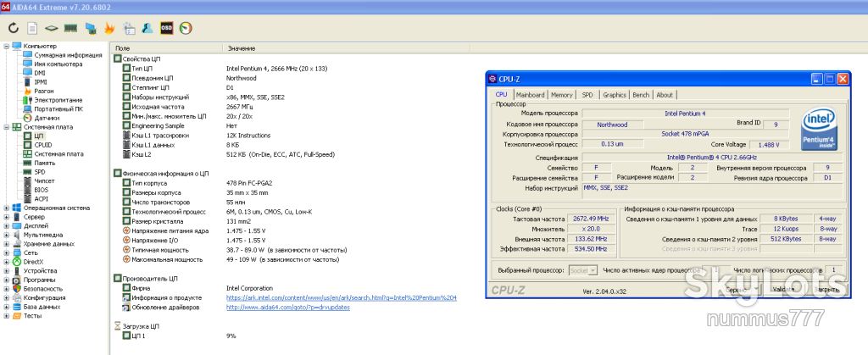Switch to Graphics tab in CPU-Z

point(615,95)
